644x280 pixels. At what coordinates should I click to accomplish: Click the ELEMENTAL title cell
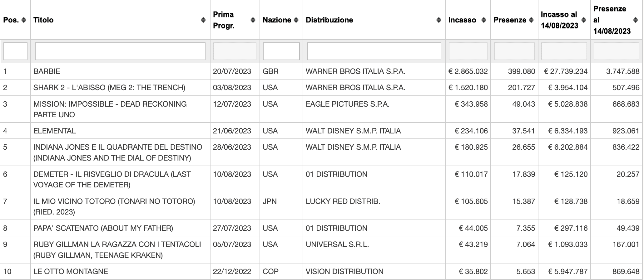[55, 131]
